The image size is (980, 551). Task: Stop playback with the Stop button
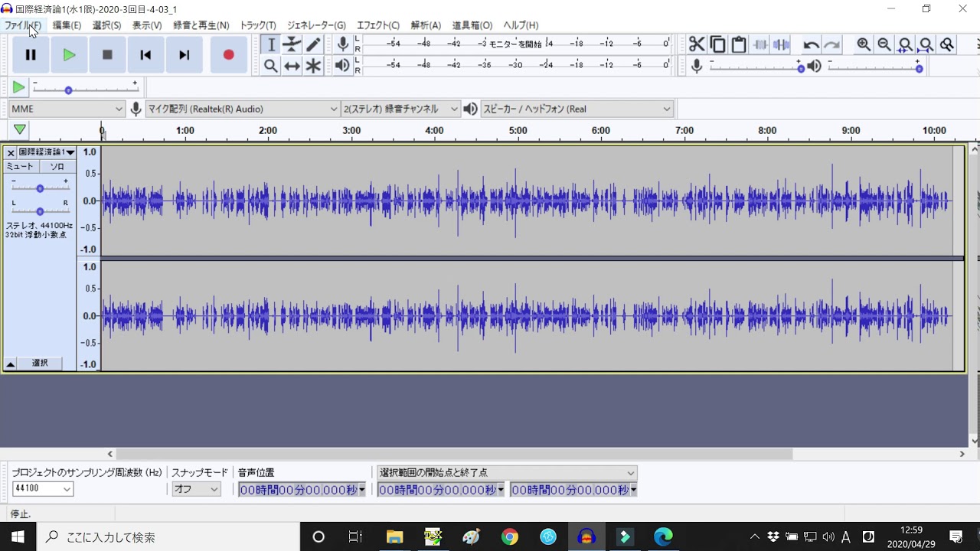tap(107, 54)
